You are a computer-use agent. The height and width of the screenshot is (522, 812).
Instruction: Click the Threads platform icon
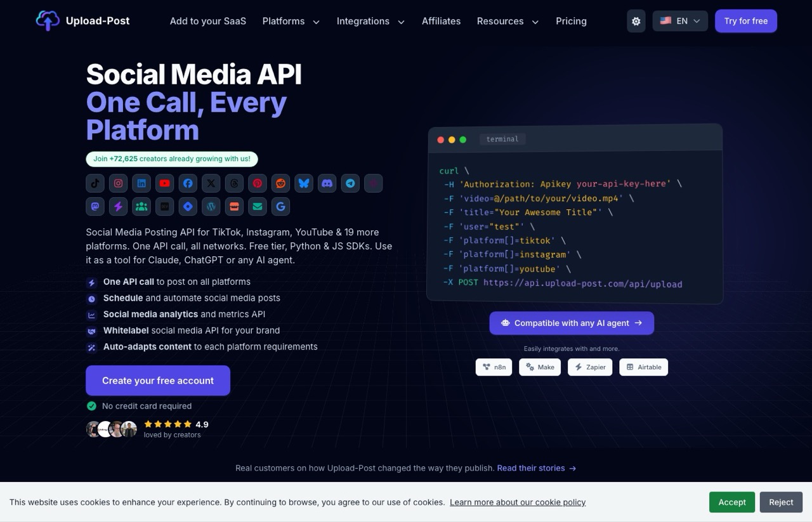tap(234, 183)
